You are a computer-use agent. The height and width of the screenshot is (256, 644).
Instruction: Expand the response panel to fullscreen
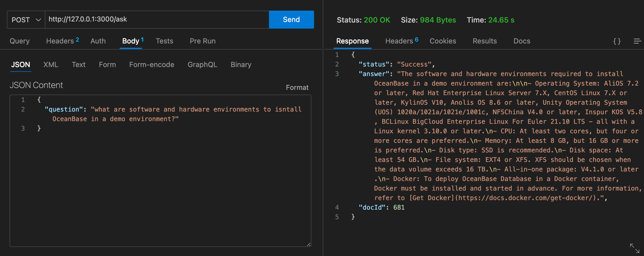[634, 248]
